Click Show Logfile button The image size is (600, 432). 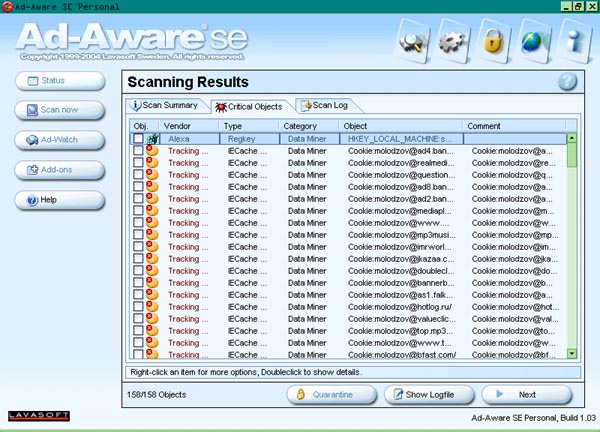429,395
